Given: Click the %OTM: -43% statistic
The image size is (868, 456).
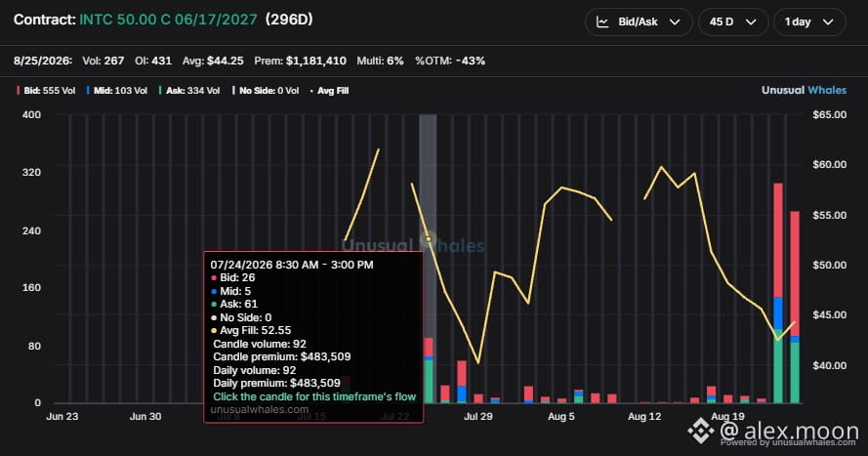Looking at the screenshot, I should (450, 61).
